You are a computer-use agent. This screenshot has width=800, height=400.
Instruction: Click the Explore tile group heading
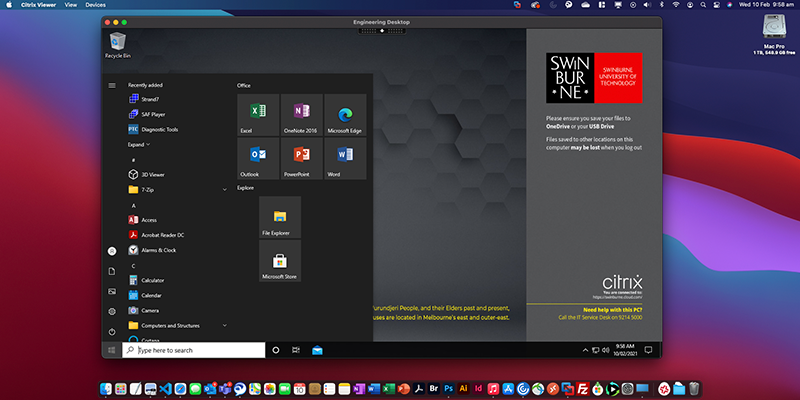pyautogui.click(x=245, y=188)
